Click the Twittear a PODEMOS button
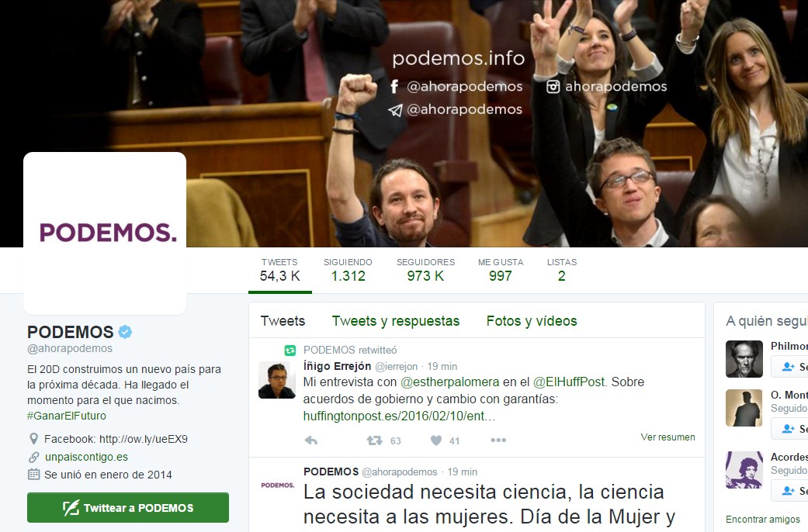Screen dimensions: 808x532 tap(128, 508)
